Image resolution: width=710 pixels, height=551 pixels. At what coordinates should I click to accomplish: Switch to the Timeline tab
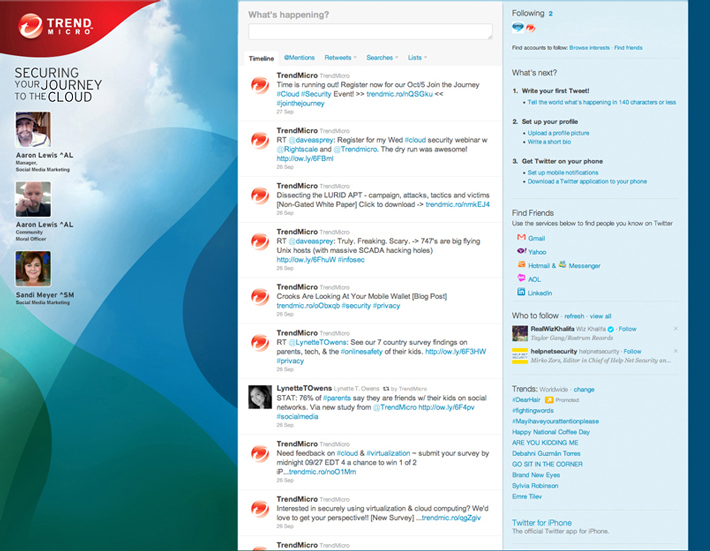point(261,58)
